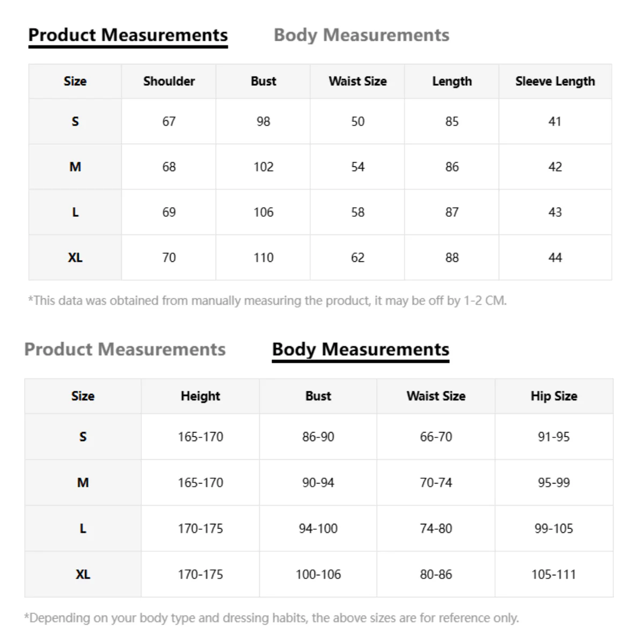Viewport: 644px width, 644px height.
Task: Click the L waist size value 58
Action: pos(357,213)
